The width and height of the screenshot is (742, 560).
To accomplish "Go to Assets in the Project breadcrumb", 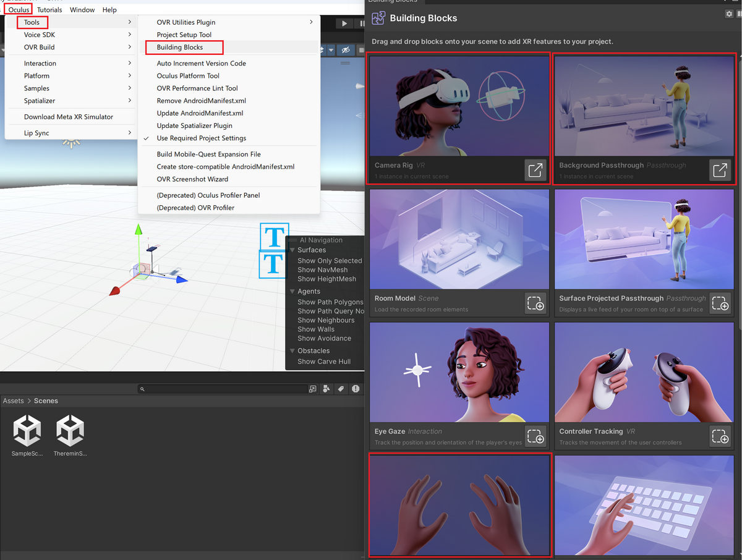I will 13,401.
